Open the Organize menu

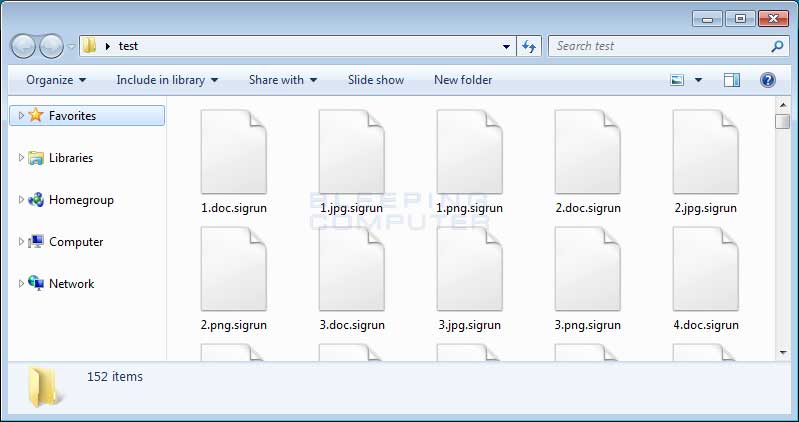coord(56,80)
